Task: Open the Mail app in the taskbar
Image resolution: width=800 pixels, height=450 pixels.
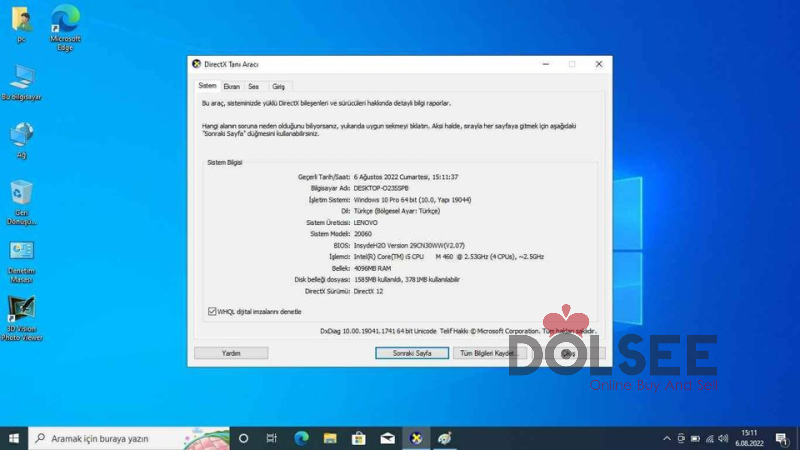Action: click(387, 438)
